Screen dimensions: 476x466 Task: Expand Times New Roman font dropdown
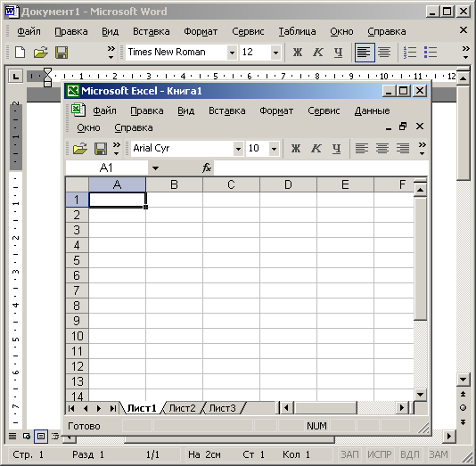tap(232, 53)
